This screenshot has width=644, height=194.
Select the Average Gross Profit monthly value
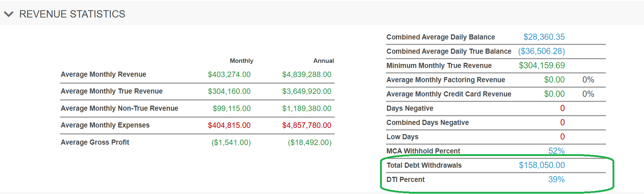pos(231,142)
